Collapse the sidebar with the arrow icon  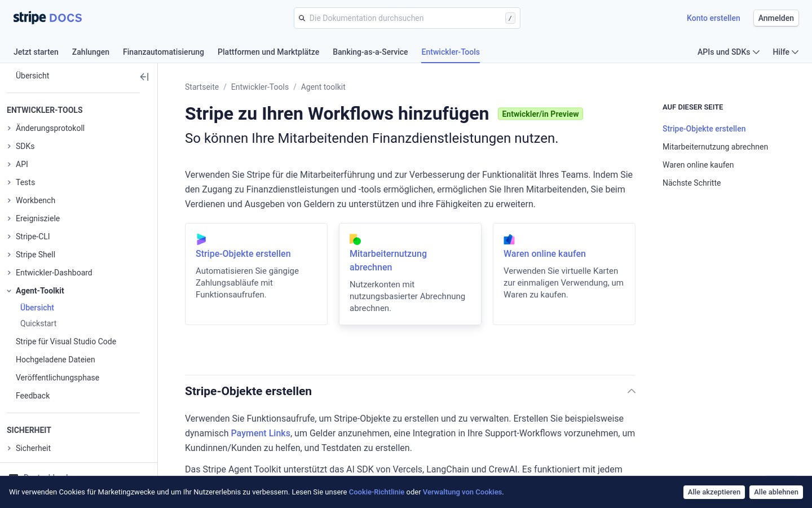144,77
